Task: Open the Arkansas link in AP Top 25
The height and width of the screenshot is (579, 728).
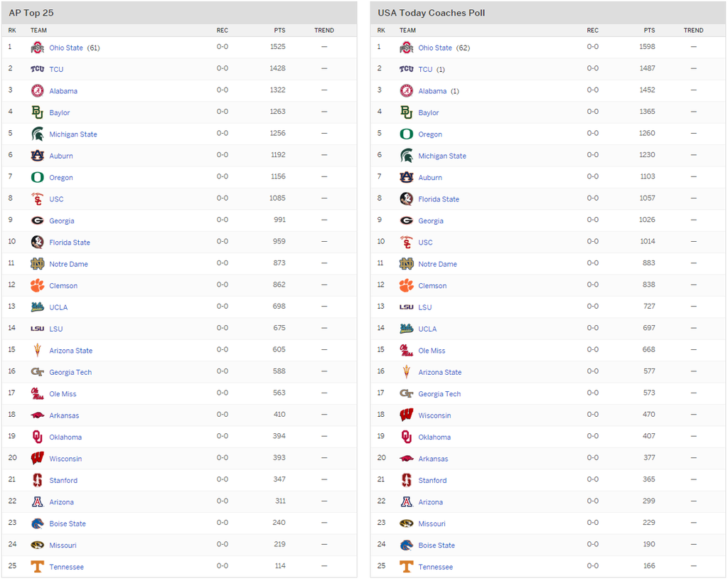Action: [x=64, y=415]
